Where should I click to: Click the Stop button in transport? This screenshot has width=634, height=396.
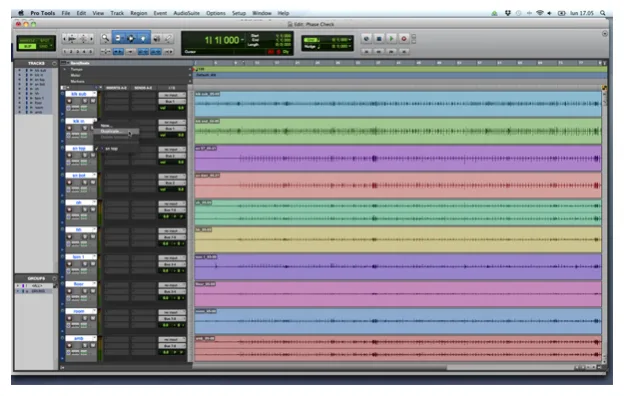tap(379, 38)
